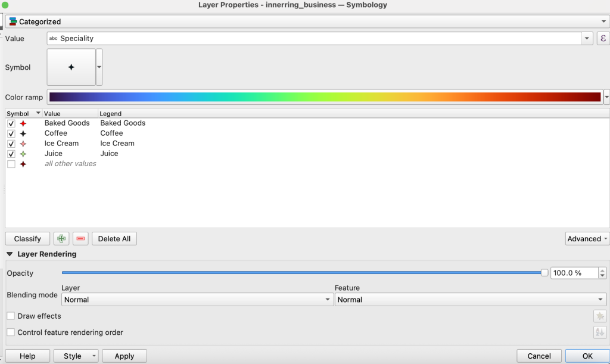The height and width of the screenshot is (364, 610).
Task: Click the Juice green star symbol
Action: (x=23, y=154)
